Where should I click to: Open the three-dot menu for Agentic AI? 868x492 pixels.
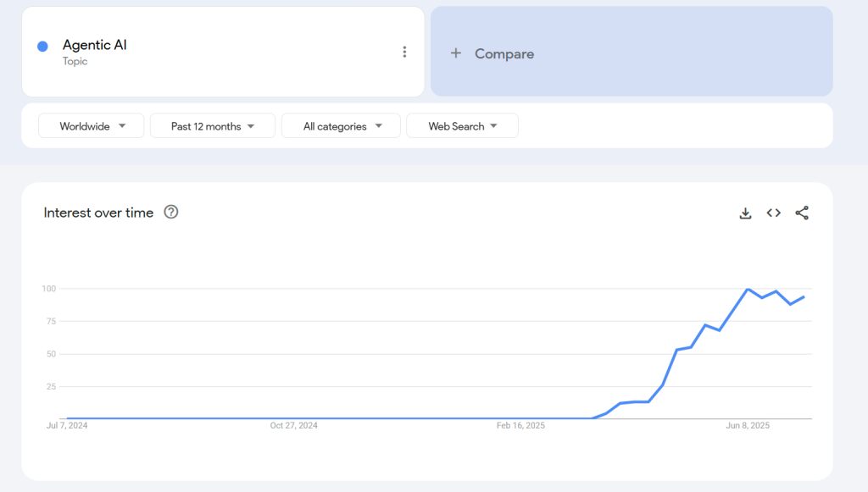coord(404,52)
